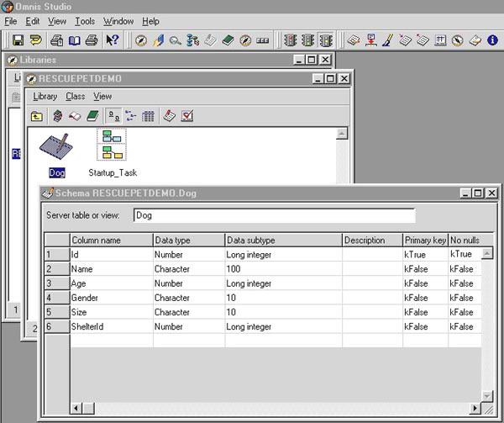Click the stacked books icon in RESCUEPETDEMO toolbar
504x423 pixels.
click(58, 116)
